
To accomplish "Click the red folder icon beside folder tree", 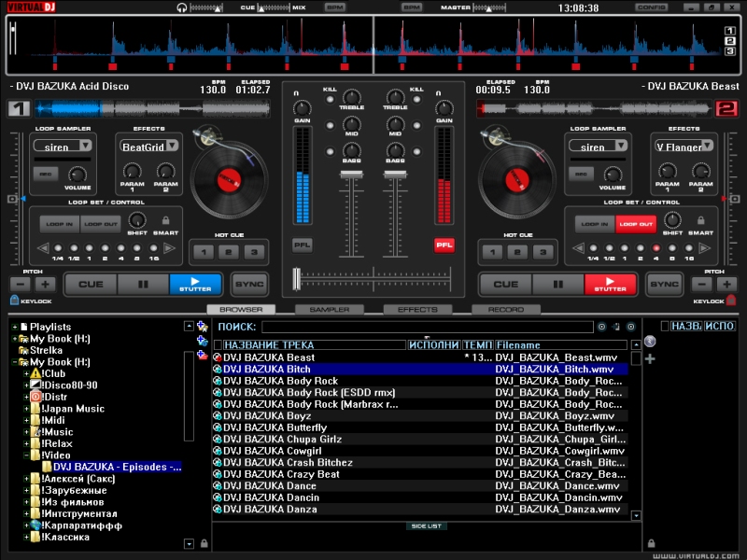I will click(x=203, y=356).
